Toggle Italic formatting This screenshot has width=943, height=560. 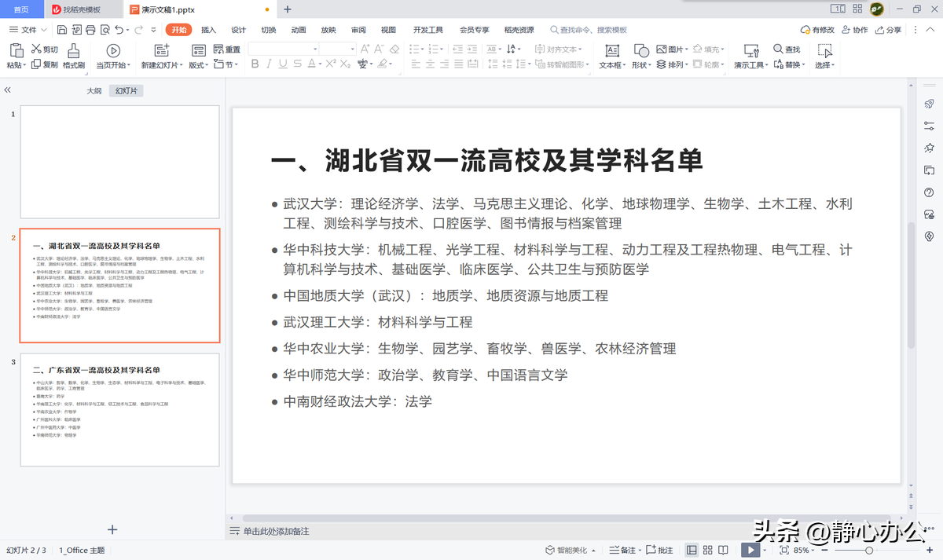[270, 64]
